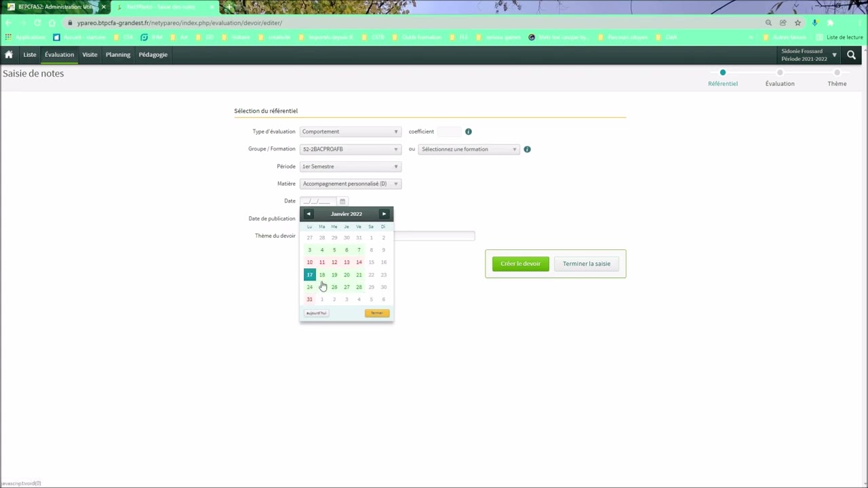868x488 pixels.
Task: Show info icon next to formation selector
Action: click(x=527, y=149)
